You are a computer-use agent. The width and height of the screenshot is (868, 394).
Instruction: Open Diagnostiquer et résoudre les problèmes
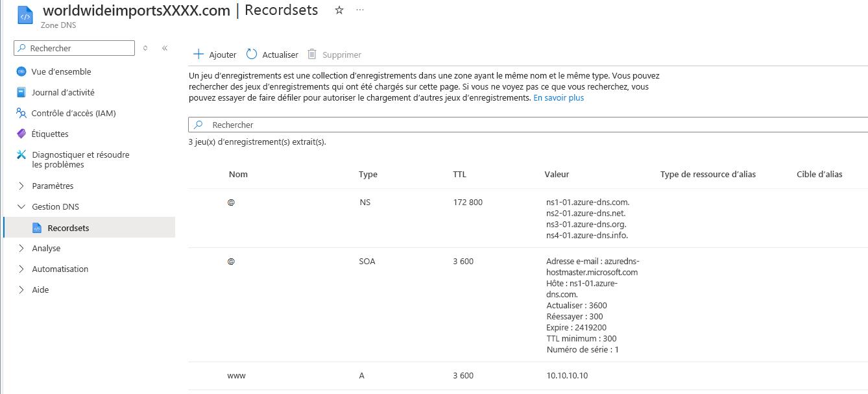coord(80,160)
